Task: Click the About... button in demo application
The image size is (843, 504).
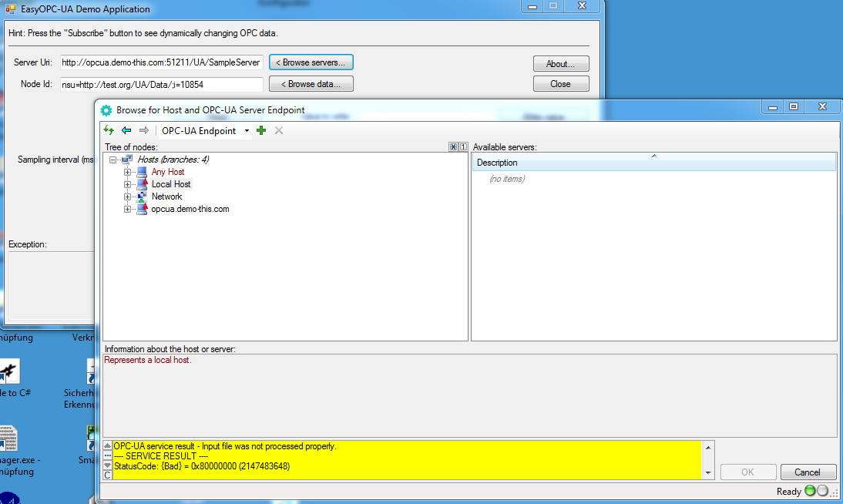Action: pos(561,63)
